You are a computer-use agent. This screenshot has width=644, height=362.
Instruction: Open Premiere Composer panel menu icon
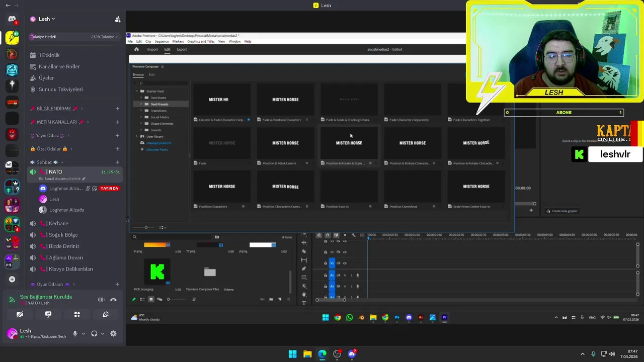162,66
